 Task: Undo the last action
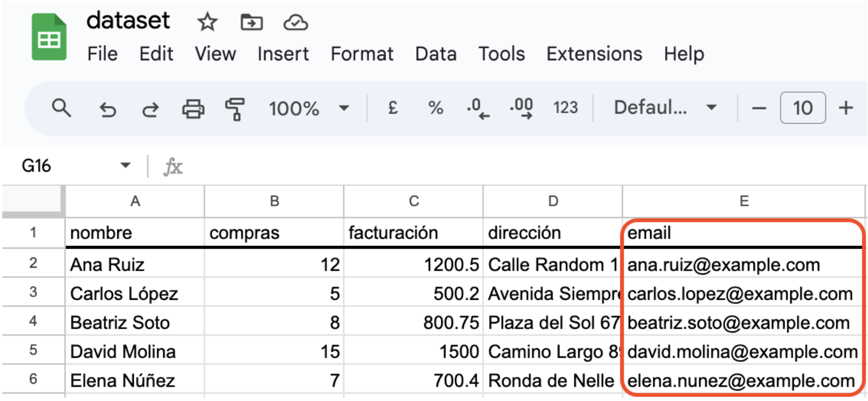tap(107, 109)
